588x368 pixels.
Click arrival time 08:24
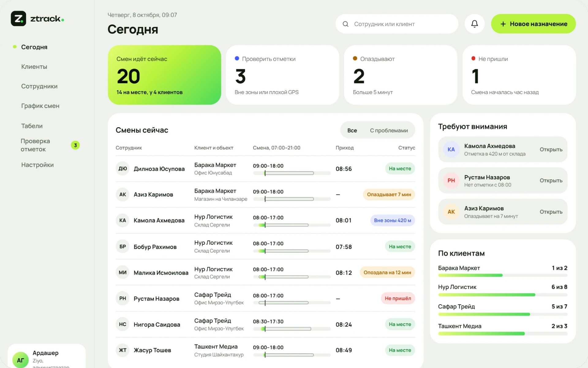tap(344, 324)
